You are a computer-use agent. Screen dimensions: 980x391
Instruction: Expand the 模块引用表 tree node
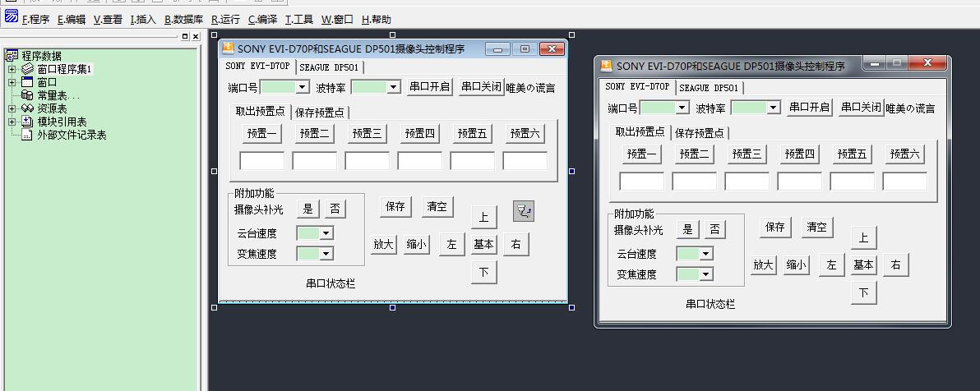pos(12,122)
